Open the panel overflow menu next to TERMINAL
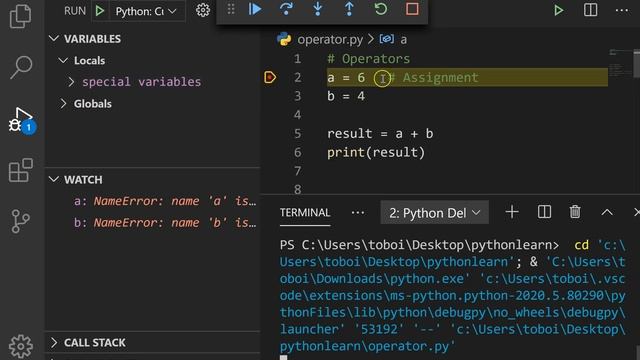 click(x=358, y=213)
